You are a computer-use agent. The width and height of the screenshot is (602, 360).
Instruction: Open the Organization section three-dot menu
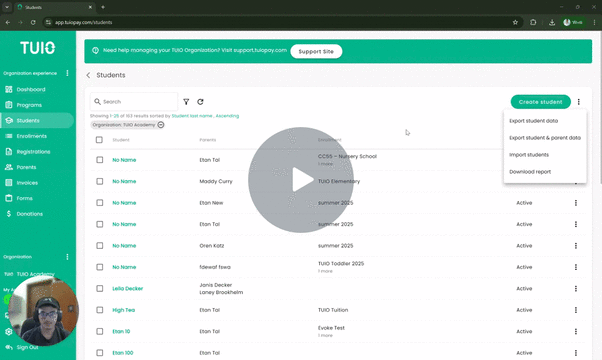(x=67, y=257)
